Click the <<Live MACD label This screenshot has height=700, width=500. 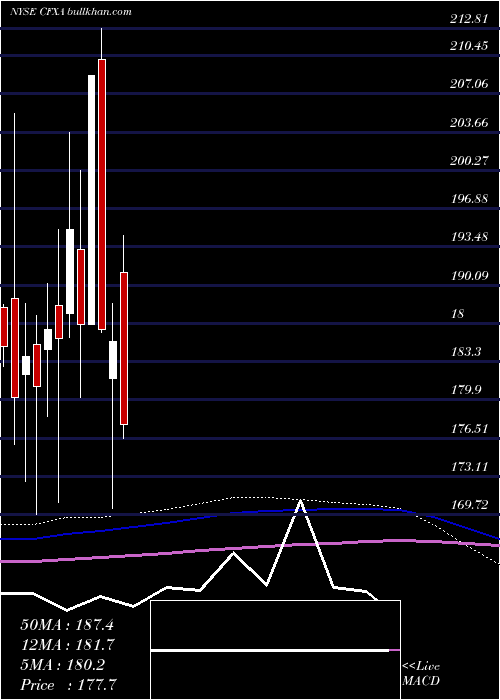coord(421,674)
